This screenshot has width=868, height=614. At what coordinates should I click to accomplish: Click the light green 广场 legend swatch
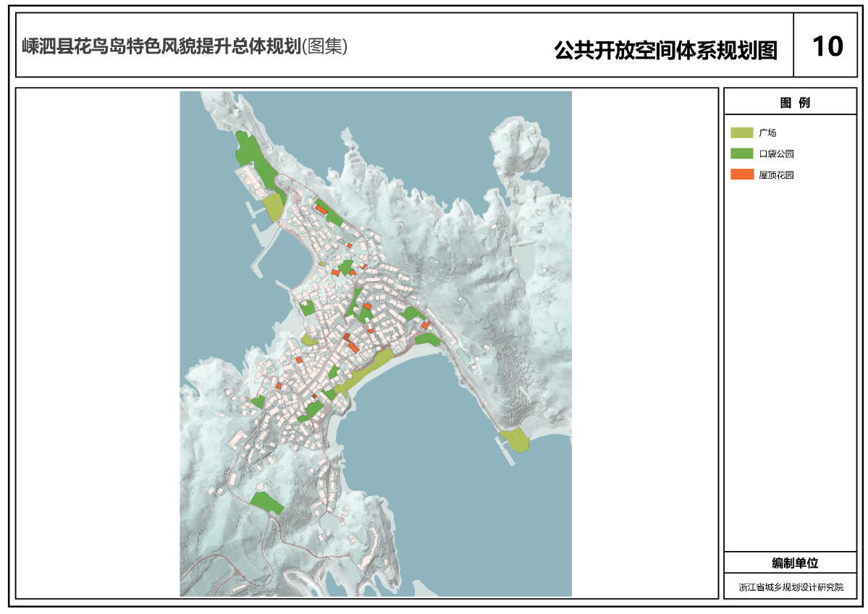[742, 133]
